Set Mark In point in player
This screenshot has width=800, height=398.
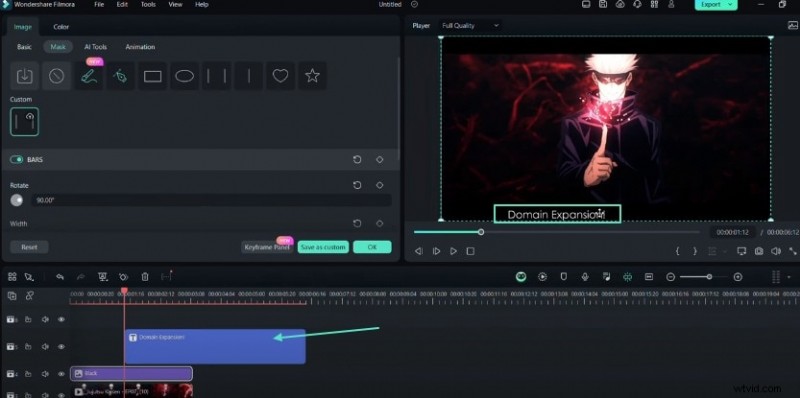(x=678, y=251)
